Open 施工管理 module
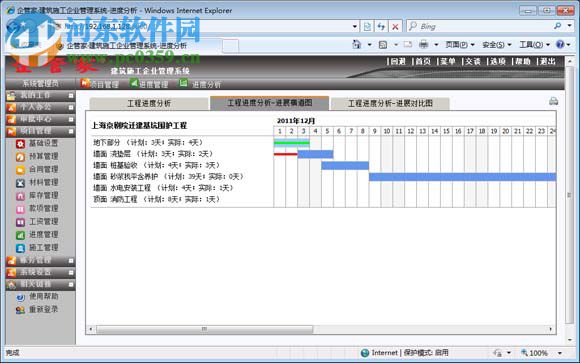Viewport: 580px width, 363px height. pos(37,248)
